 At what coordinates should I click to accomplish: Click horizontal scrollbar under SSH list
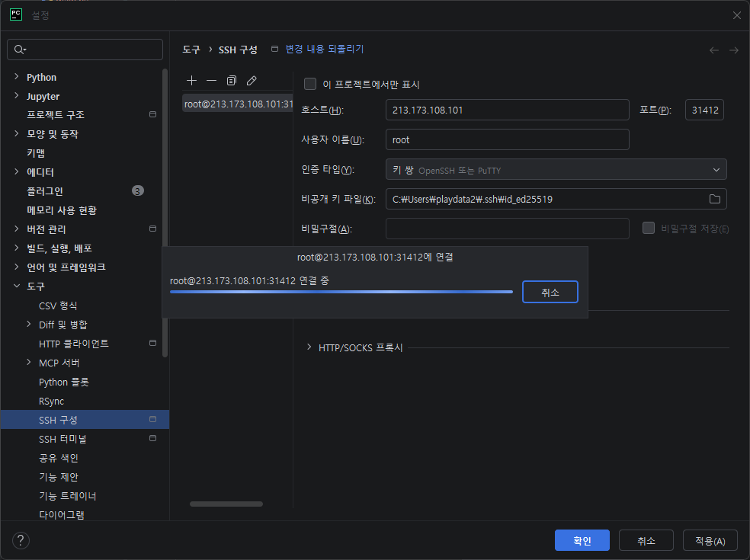coord(226,504)
